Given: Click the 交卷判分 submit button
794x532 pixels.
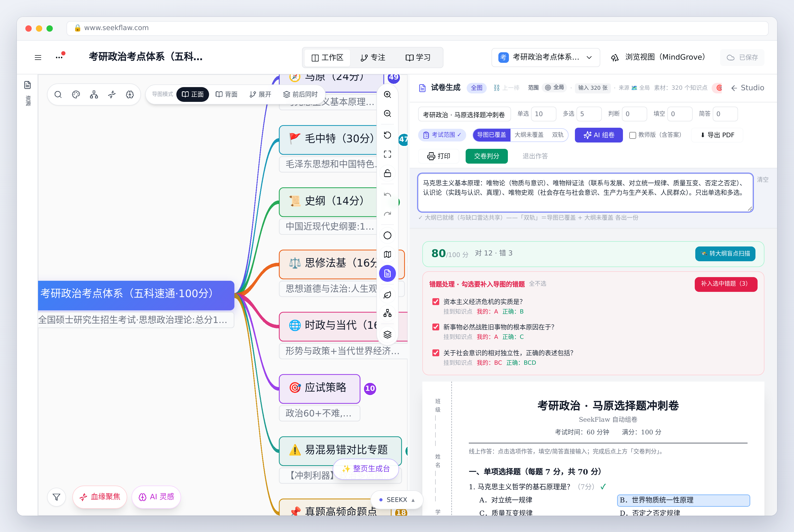Looking at the screenshot, I should (x=486, y=156).
